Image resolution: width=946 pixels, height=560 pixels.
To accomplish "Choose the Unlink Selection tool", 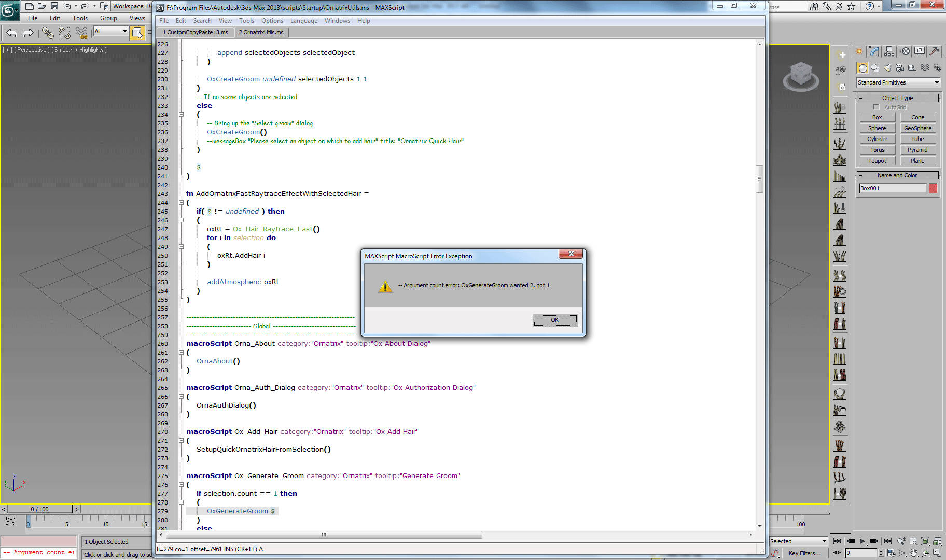I will 64,33.
